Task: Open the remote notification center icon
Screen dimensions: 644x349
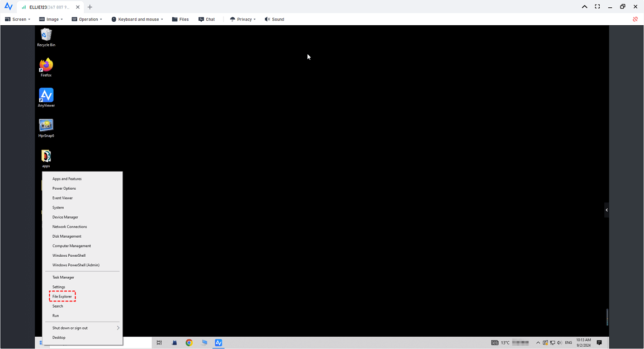Action: pos(599,342)
